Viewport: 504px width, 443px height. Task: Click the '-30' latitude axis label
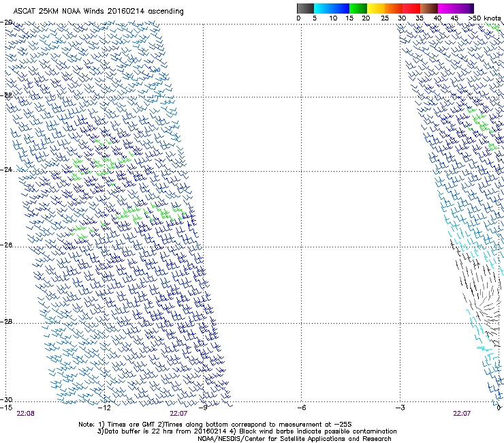(6, 399)
